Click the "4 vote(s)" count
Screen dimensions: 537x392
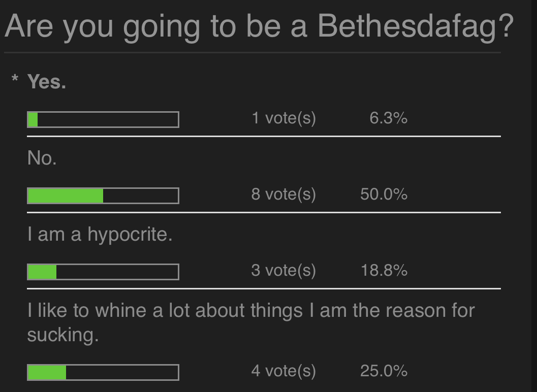(283, 371)
